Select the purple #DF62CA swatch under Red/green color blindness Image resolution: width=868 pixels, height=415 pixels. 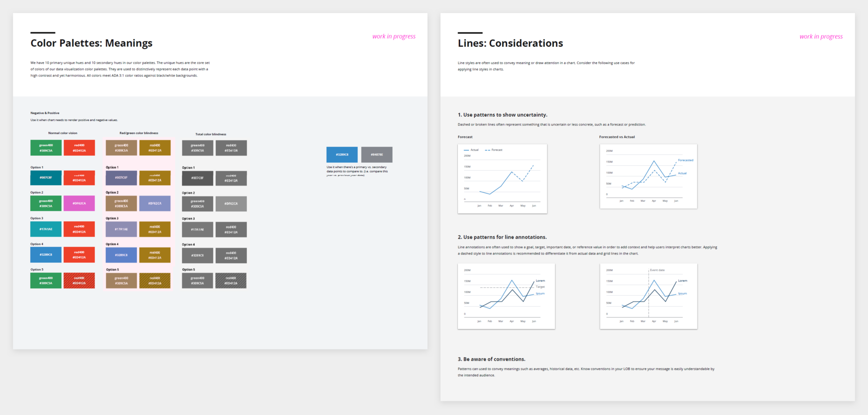155,203
